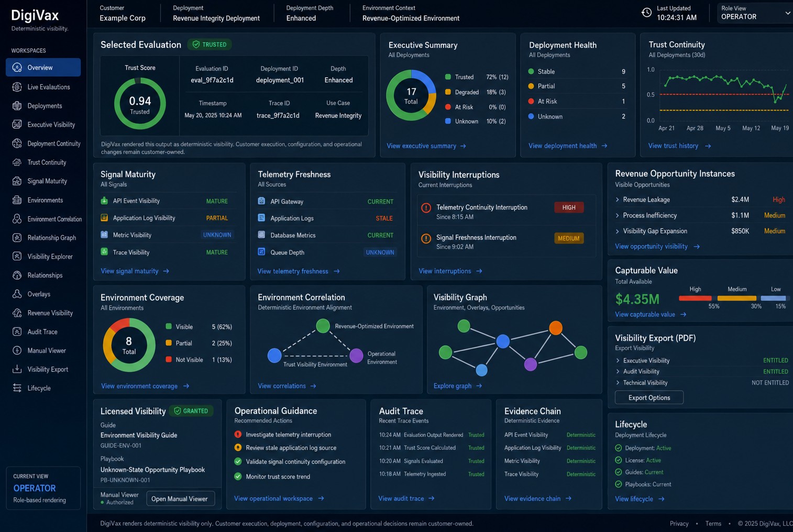Open the Live Evaluations workspace
Screen dimensions: 793x532
(x=43, y=87)
